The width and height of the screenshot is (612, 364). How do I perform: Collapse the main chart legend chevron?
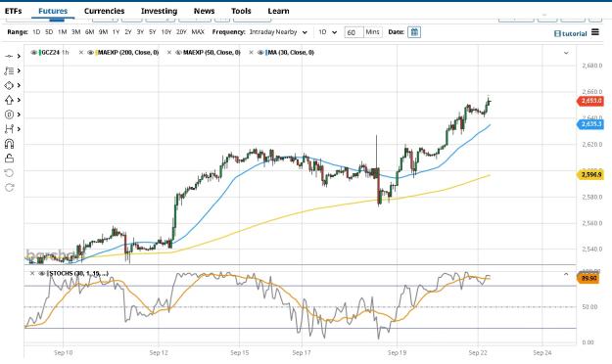point(566,53)
